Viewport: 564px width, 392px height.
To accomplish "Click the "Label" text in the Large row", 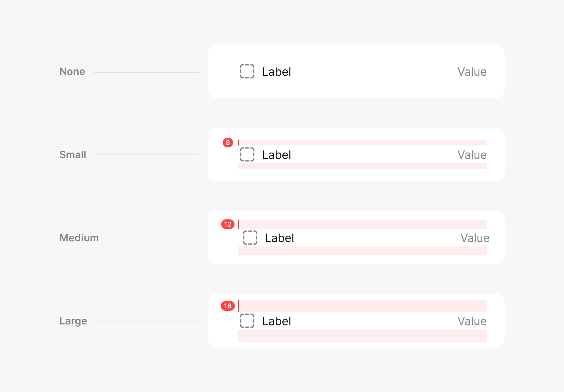I will 276,321.
